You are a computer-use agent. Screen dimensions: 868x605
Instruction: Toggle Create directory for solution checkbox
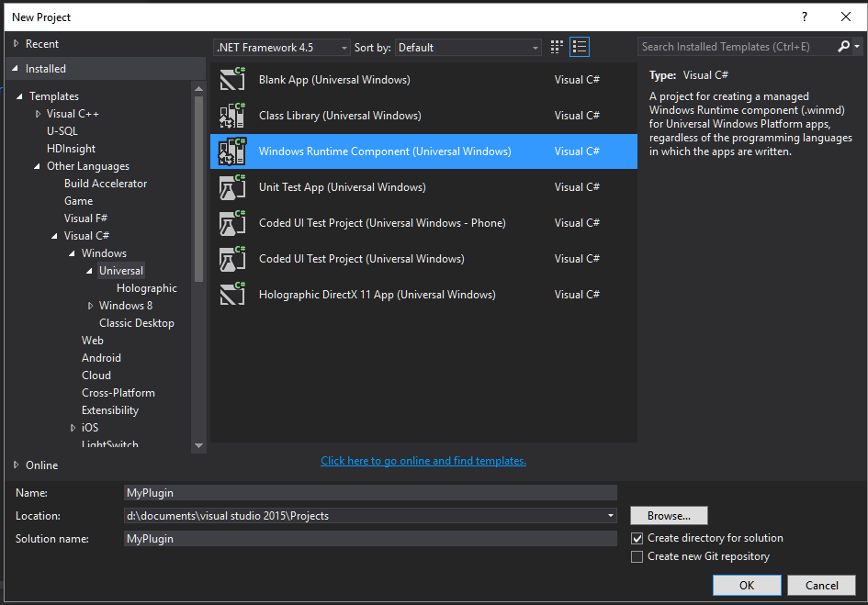coord(637,538)
